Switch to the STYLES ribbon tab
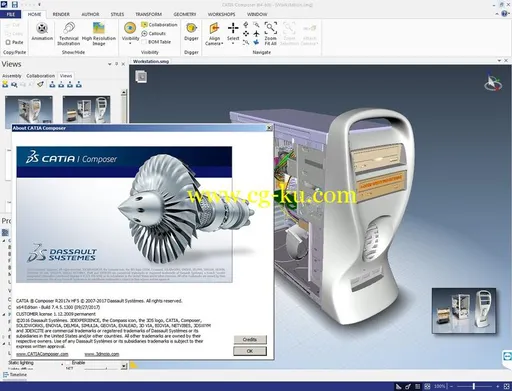 coord(117,14)
